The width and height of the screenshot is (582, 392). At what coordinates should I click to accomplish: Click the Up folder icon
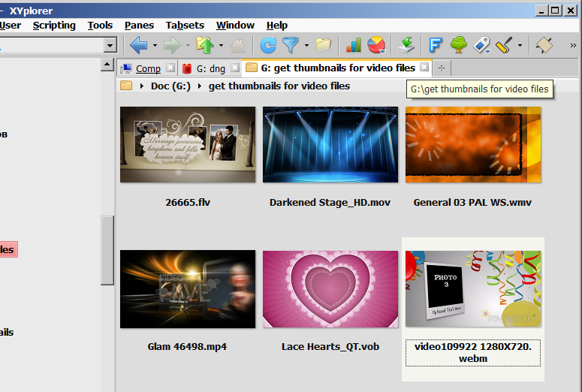(x=204, y=45)
